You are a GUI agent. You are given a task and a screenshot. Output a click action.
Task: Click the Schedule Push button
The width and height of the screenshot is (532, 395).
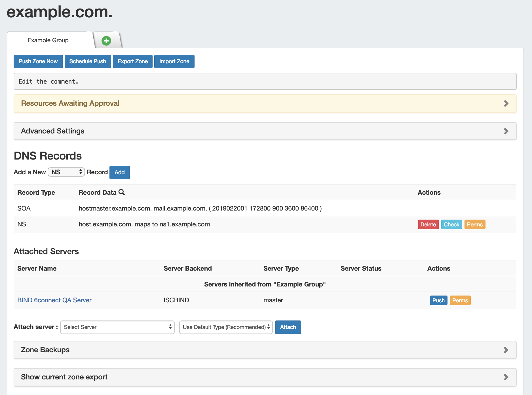pos(88,61)
